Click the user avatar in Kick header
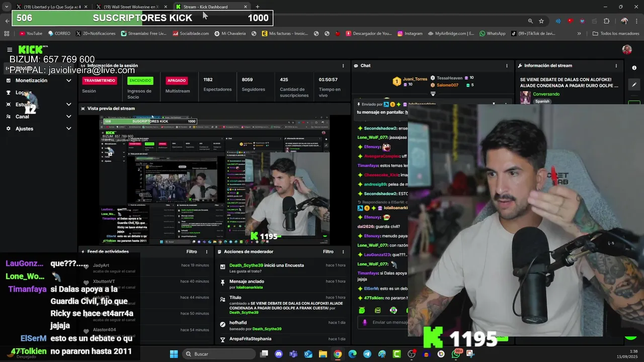This screenshot has height=362, width=644. point(627,49)
